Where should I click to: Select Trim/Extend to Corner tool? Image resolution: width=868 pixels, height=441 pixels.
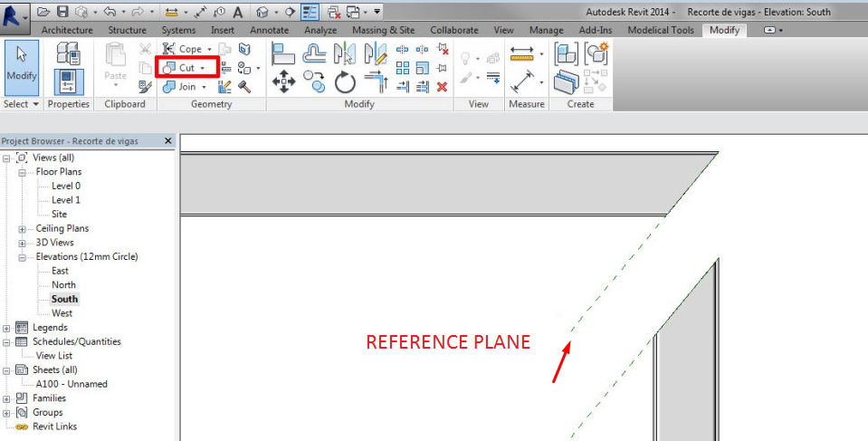(x=376, y=81)
